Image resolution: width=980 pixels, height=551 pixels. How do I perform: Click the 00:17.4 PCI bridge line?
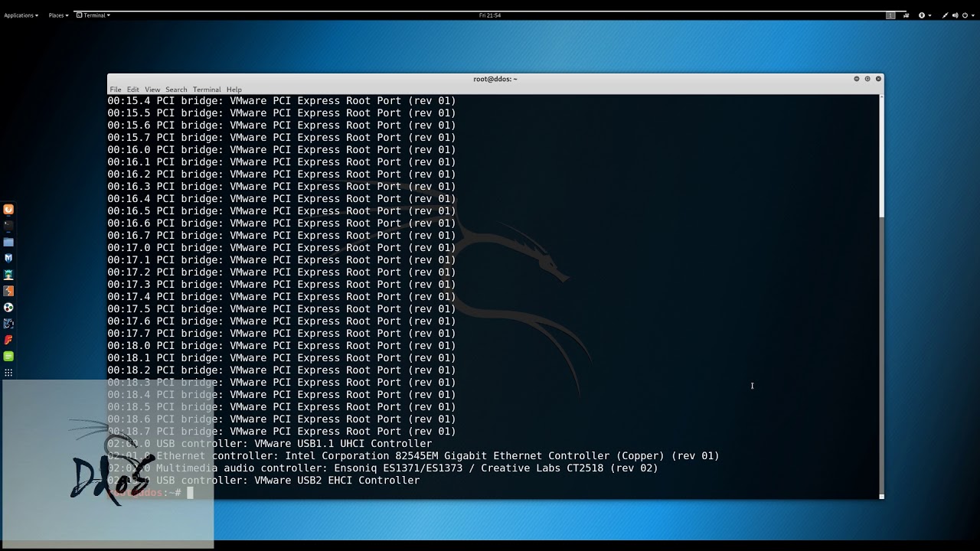point(282,297)
